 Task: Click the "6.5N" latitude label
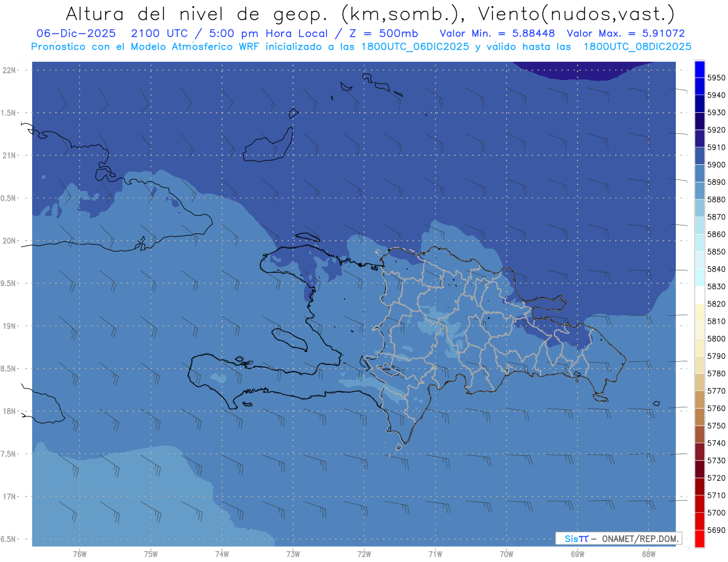(9, 539)
